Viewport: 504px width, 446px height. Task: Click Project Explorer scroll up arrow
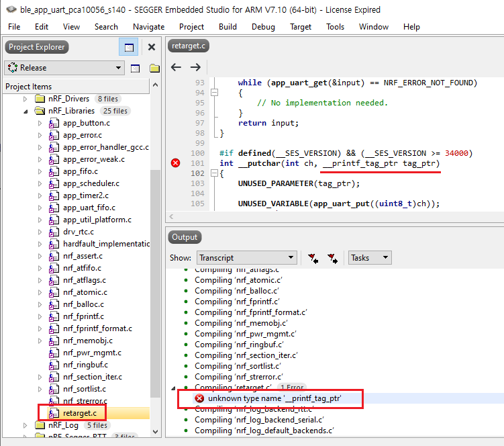[155, 85]
